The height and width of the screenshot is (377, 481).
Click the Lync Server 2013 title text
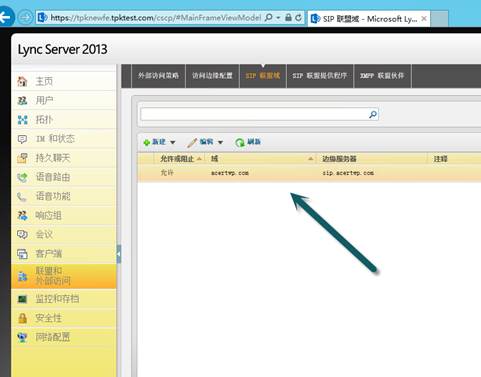(62, 50)
